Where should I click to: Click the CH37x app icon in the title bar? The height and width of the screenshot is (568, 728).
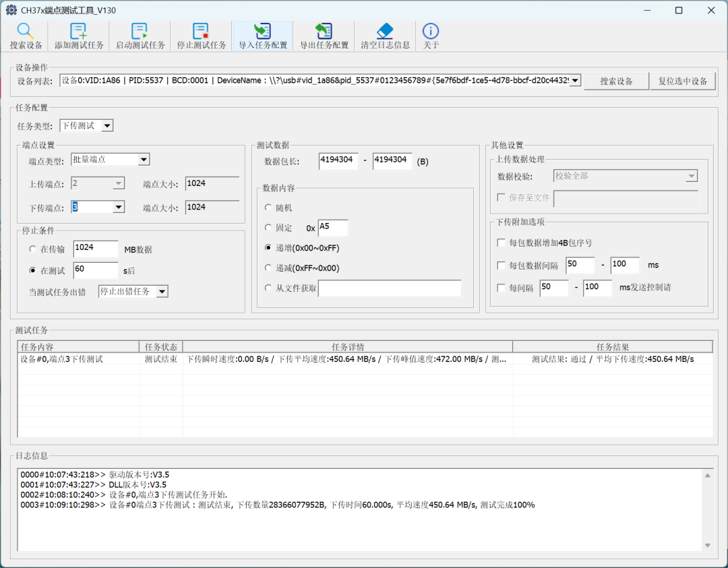11,10
